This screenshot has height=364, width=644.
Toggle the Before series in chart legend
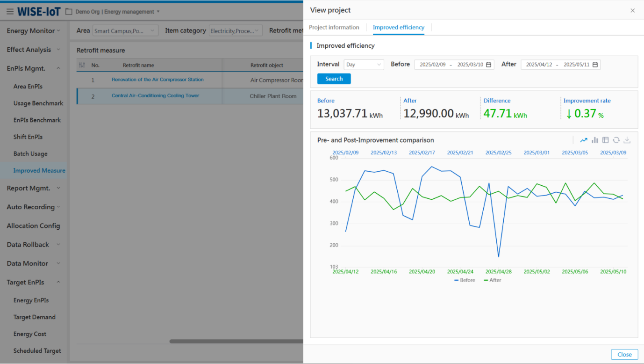[465, 280]
